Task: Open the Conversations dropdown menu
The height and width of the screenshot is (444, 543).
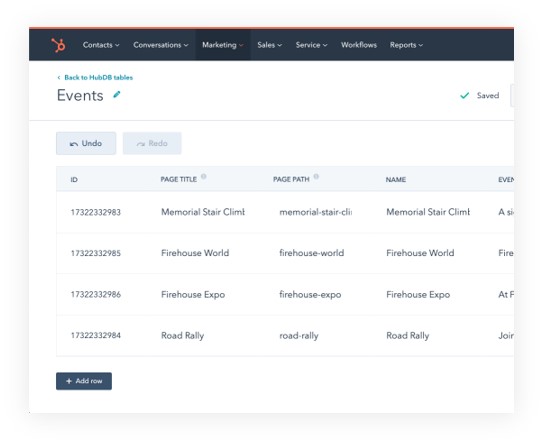Action: [161, 45]
